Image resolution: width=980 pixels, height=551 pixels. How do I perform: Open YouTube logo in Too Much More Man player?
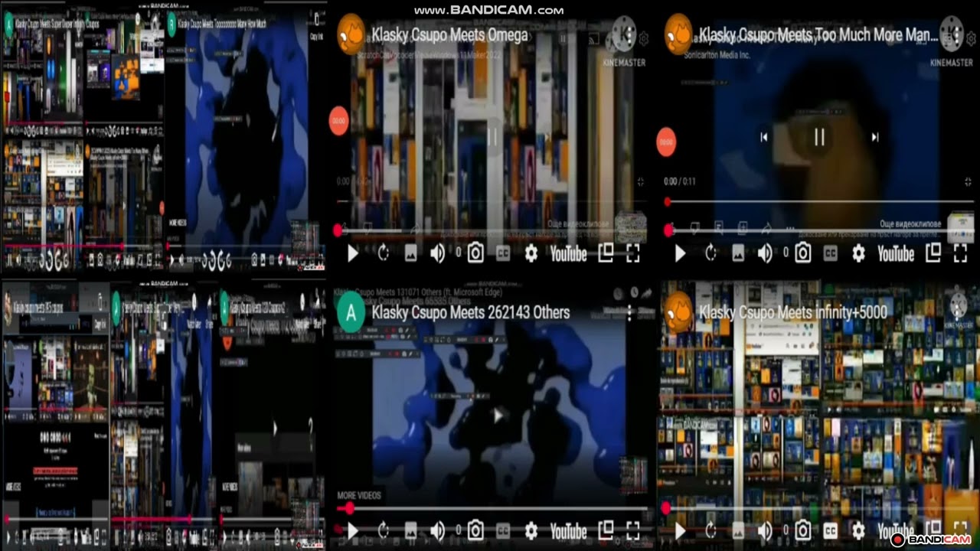896,254
